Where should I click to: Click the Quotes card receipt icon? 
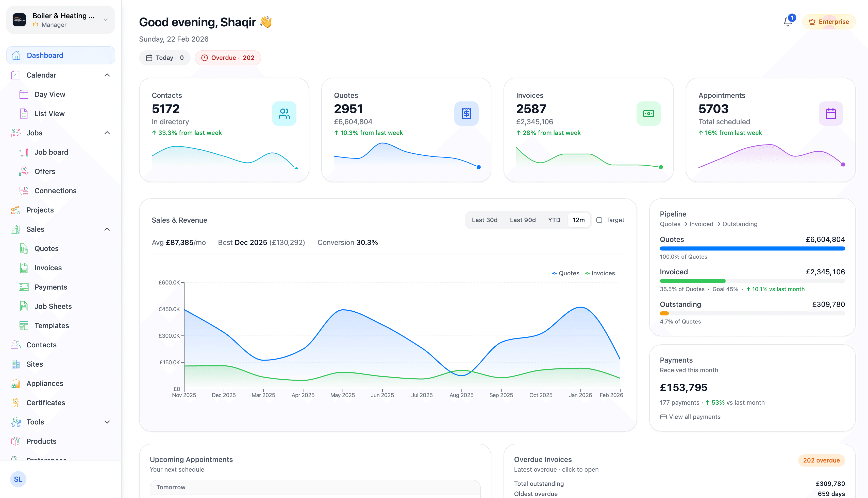coord(466,113)
